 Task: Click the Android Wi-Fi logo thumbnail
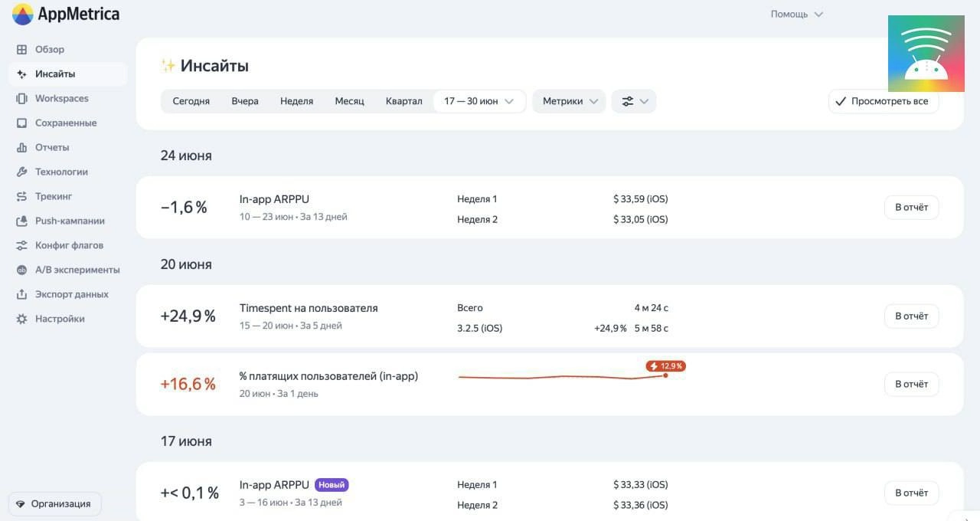pos(926,54)
